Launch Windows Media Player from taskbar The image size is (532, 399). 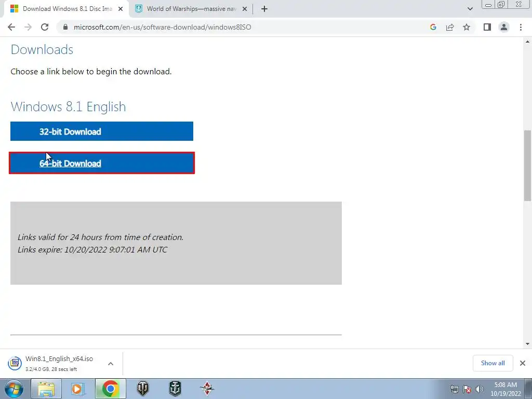[78, 389]
